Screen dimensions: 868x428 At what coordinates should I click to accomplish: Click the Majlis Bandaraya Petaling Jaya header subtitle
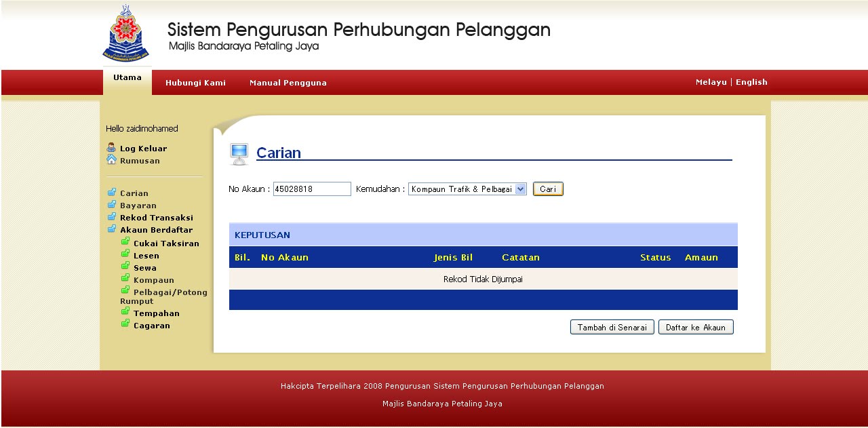click(243, 46)
